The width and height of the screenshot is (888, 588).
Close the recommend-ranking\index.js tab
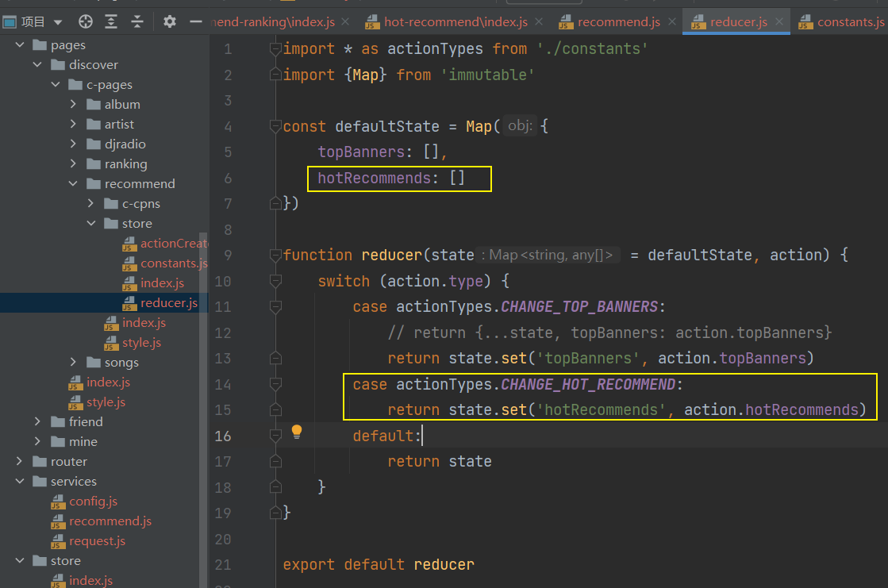[345, 21]
